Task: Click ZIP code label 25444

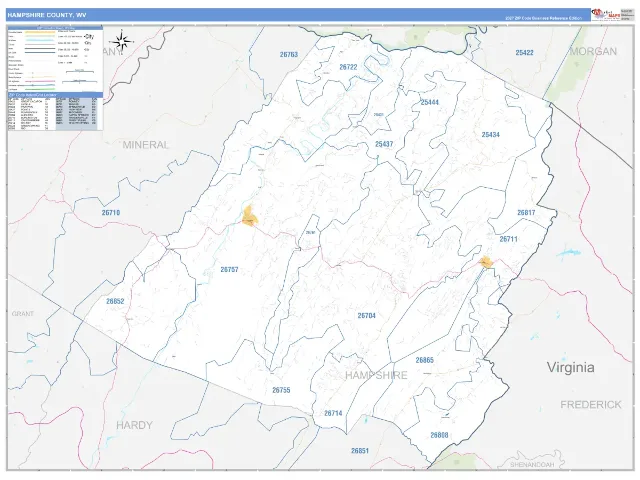Action: 430,102
